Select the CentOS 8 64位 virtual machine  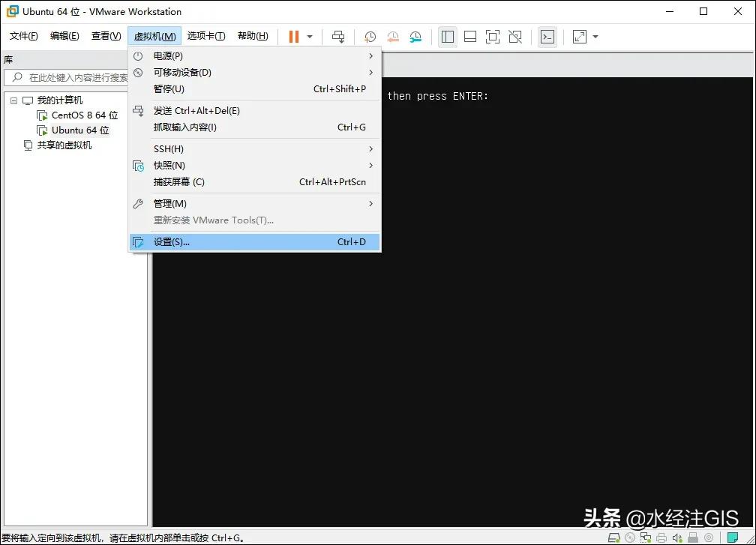pos(82,115)
